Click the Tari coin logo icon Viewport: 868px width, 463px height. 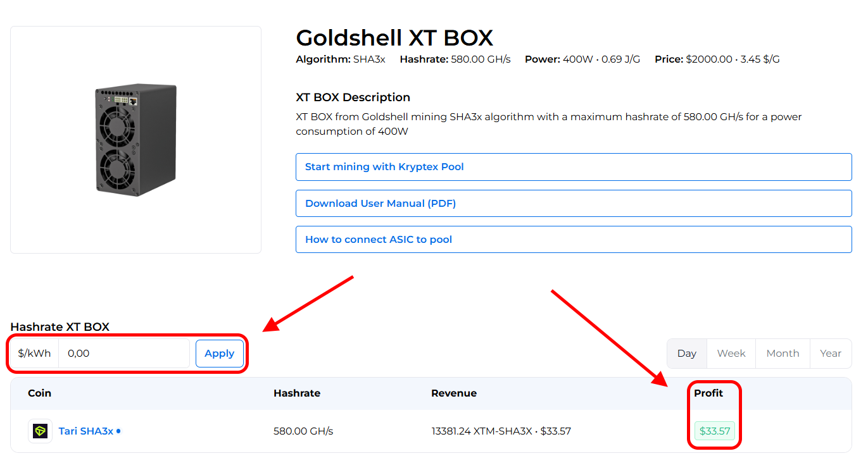coord(40,431)
